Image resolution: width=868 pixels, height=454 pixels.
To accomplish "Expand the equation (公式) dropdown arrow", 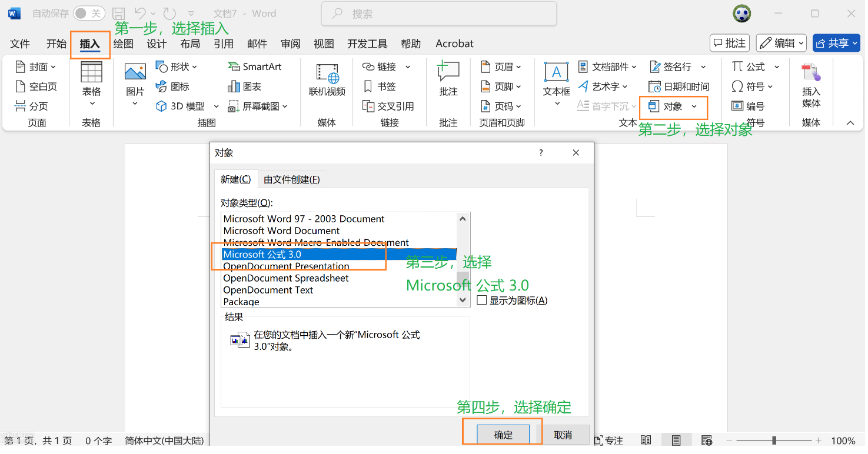I will click(777, 67).
